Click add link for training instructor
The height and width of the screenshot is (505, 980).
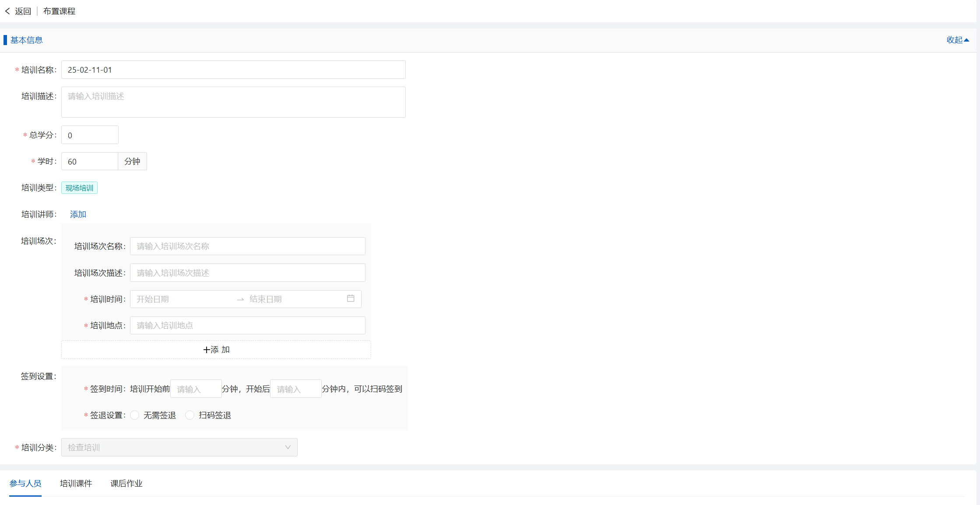[78, 214]
